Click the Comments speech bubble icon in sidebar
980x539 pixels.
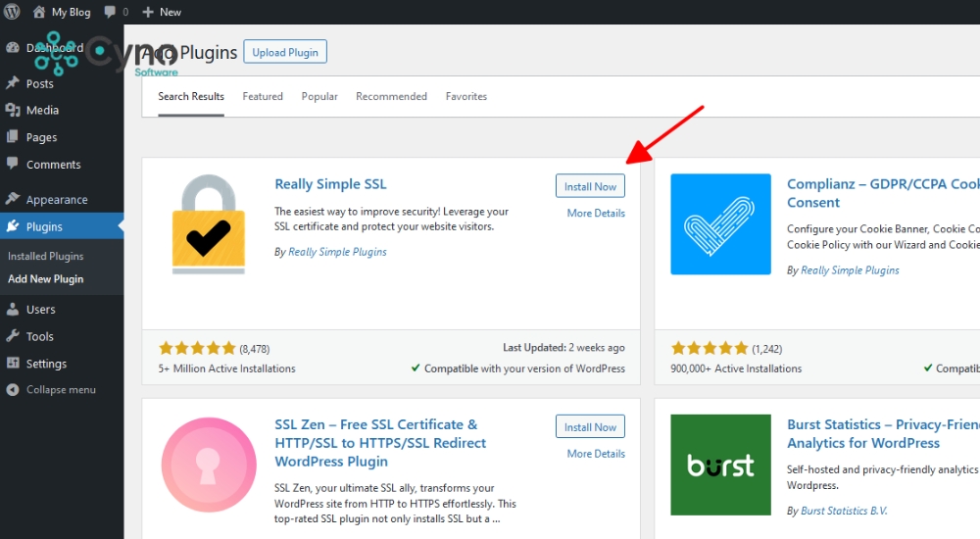click(13, 164)
